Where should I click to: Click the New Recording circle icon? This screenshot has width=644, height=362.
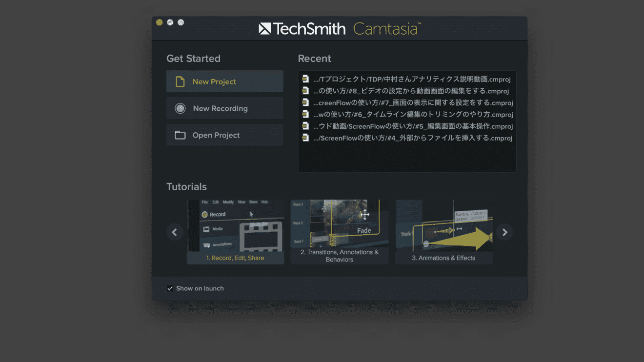[x=180, y=108]
